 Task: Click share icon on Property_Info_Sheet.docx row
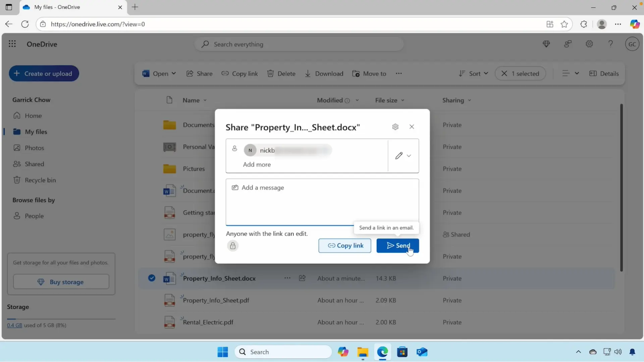pos(302,278)
